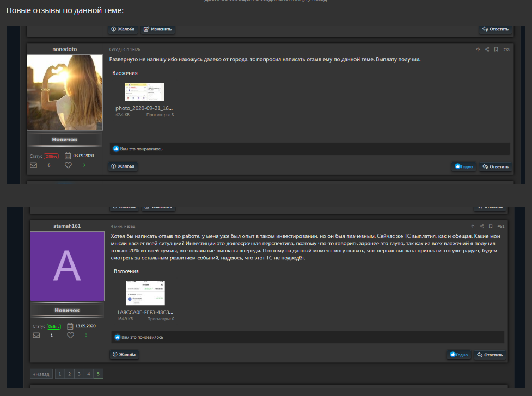Click the 1A8CCA0E-FEF3-48C3... file name
Screen dimensions: 532x396
145,312
